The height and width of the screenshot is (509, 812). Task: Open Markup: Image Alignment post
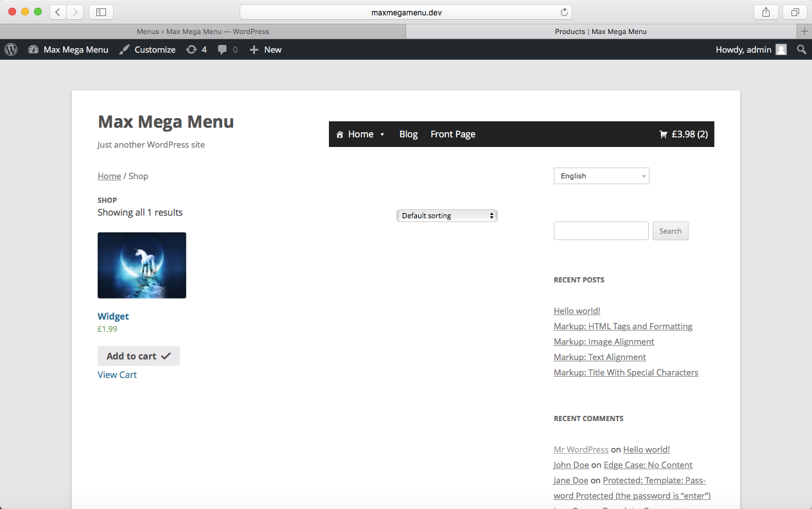[604, 341]
